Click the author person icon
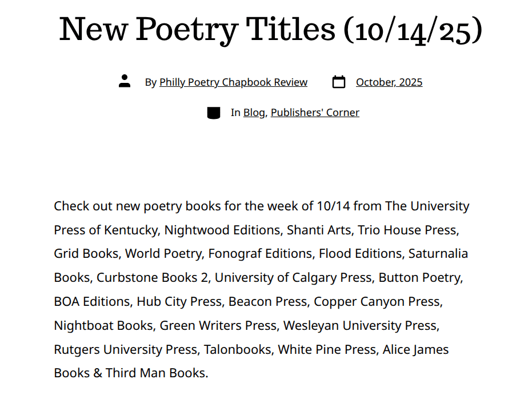The image size is (532, 407). click(125, 81)
